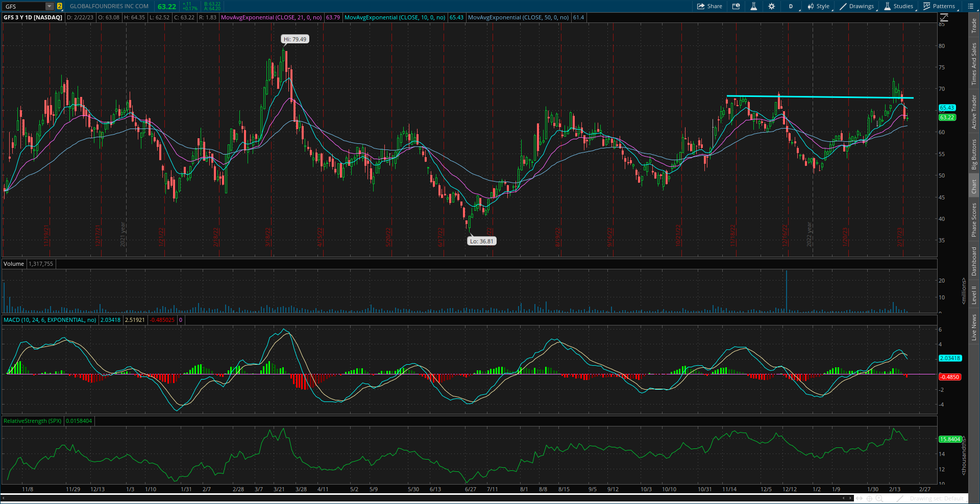Screen dimensions: 980x504
Task: Switch to Live News side tab
Action: [974, 327]
